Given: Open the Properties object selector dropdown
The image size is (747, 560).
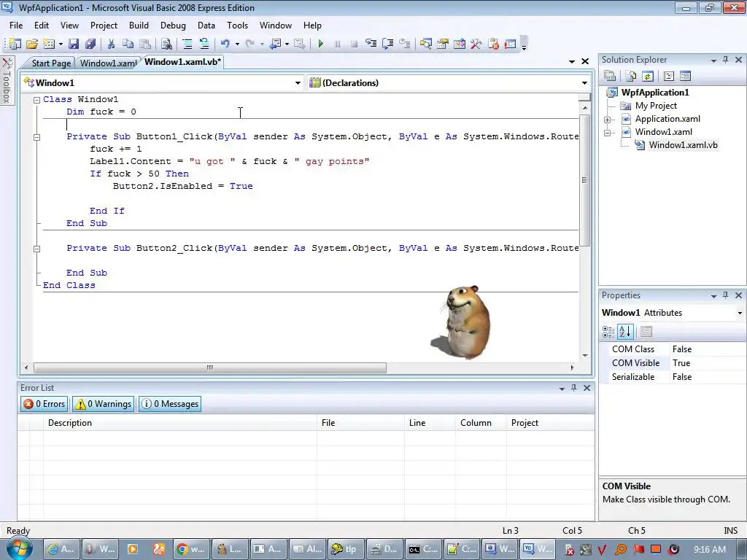Looking at the screenshot, I should [x=740, y=313].
